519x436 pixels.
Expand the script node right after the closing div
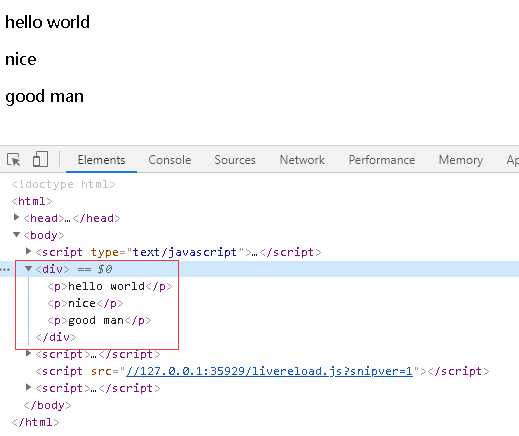pos(29,353)
